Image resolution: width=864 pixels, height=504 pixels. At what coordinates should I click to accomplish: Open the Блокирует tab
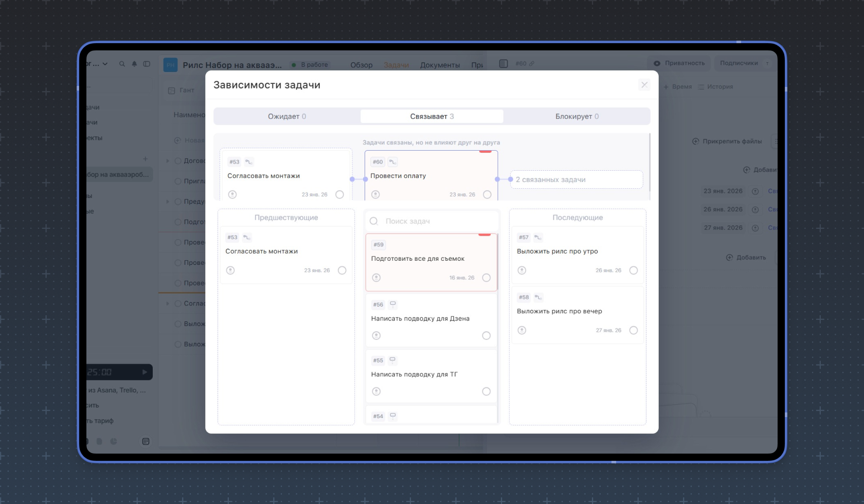(x=577, y=116)
